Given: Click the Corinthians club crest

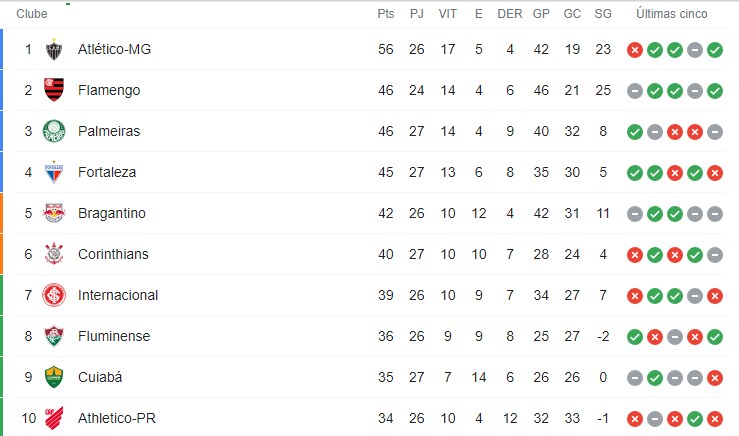Looking at the screenshot, I should coord(54,254).
